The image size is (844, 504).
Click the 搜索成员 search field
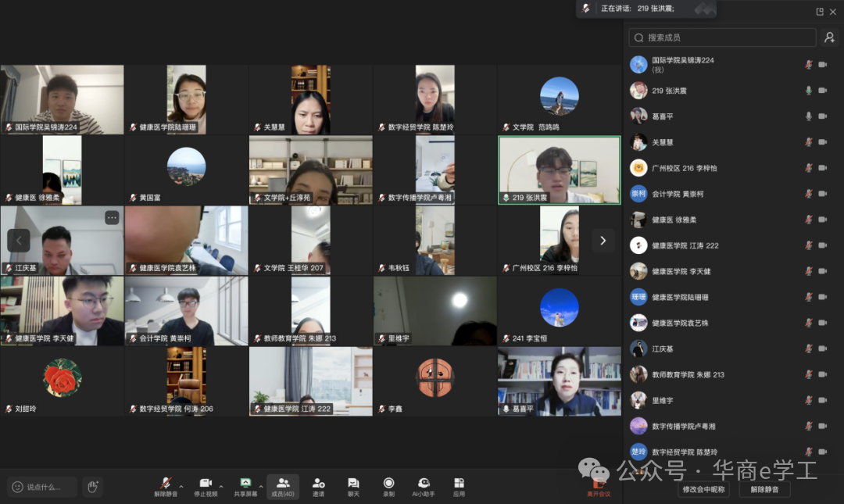(722, 38)
